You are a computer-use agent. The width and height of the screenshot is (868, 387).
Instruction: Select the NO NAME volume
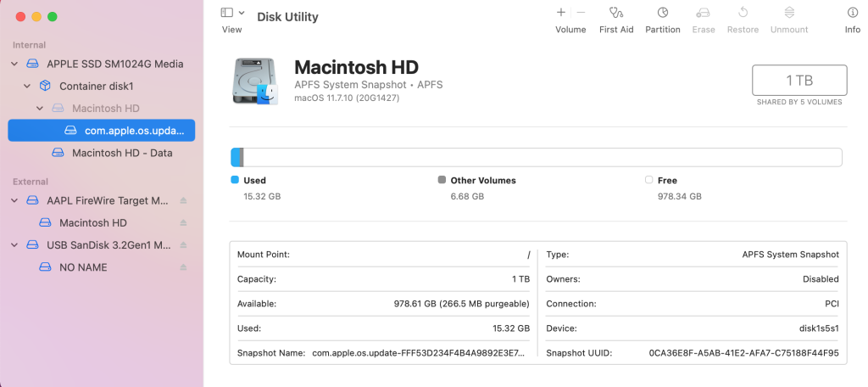pyautogui.click(x=84, y=267)
